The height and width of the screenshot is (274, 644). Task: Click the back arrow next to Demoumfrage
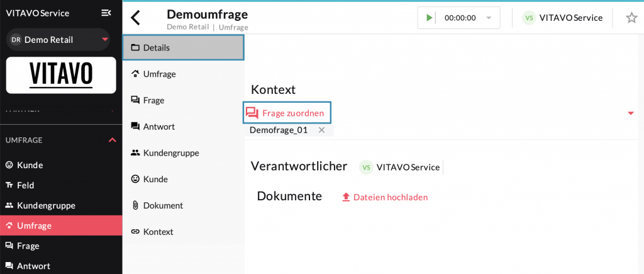135,18
